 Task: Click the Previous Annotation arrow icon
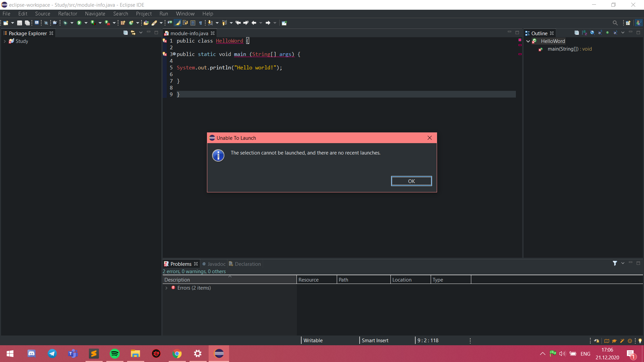(x=224, y=23)
